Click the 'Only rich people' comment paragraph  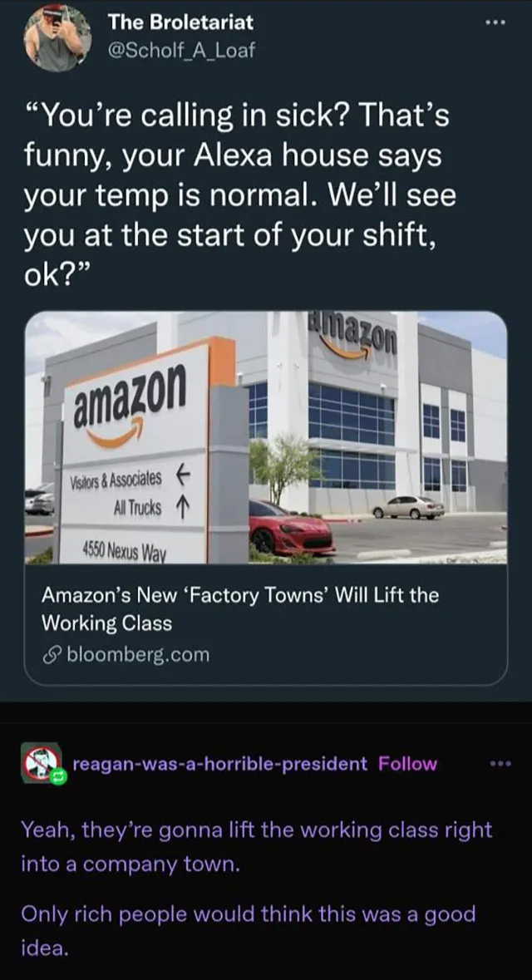(249, 931)
